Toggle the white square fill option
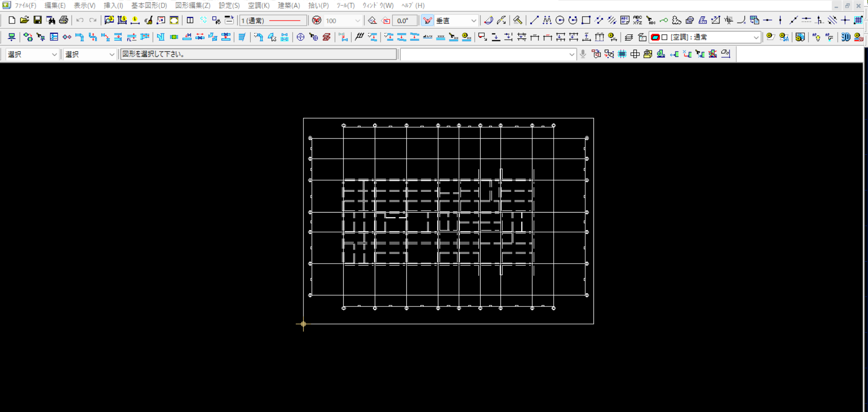 point(664,37)
